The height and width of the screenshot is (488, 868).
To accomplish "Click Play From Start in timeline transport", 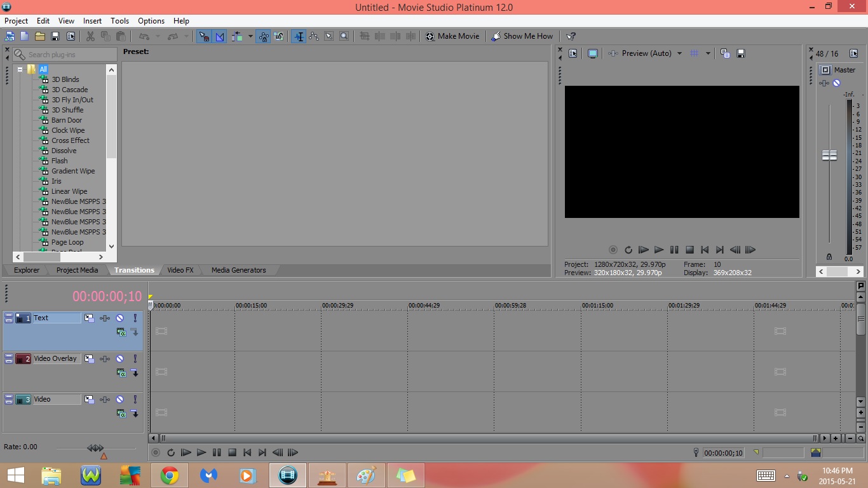I will click(186, 452).
